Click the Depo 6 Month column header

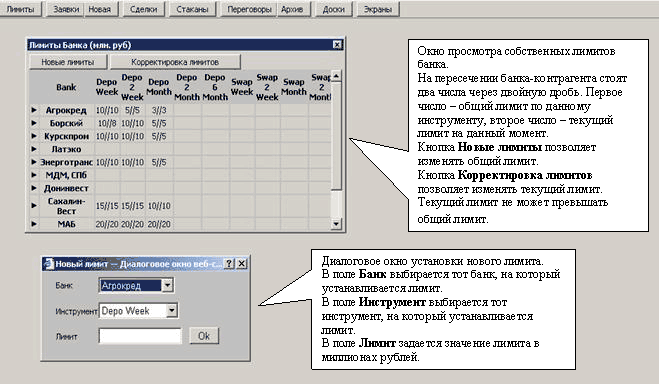(x=215, y=87)
